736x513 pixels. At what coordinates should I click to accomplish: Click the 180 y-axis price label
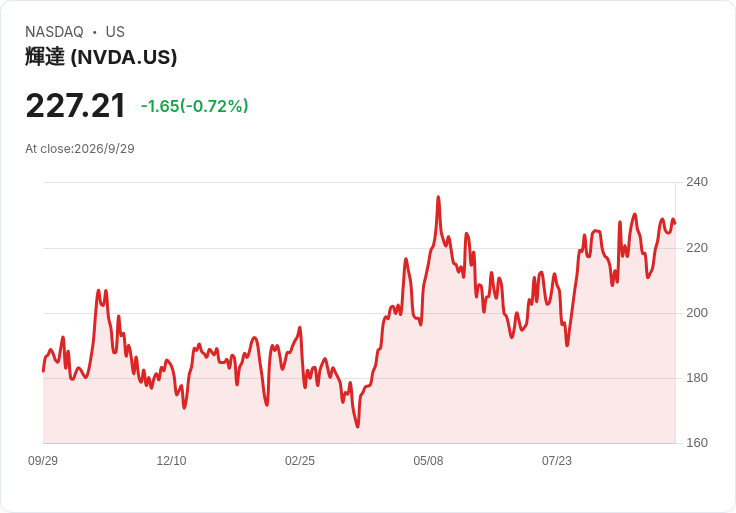pyautogui.click(x=697, y=378)
